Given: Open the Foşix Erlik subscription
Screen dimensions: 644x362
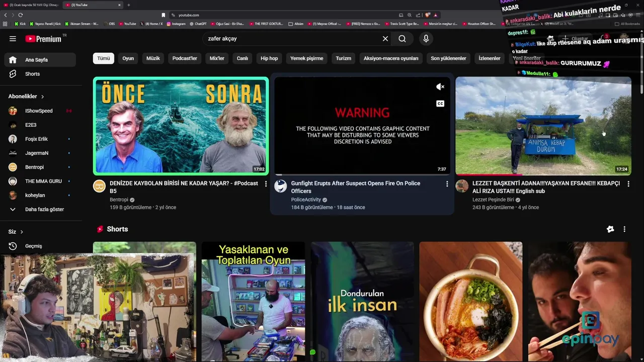Looking at the screenshot, I should (x=40, y=139).
